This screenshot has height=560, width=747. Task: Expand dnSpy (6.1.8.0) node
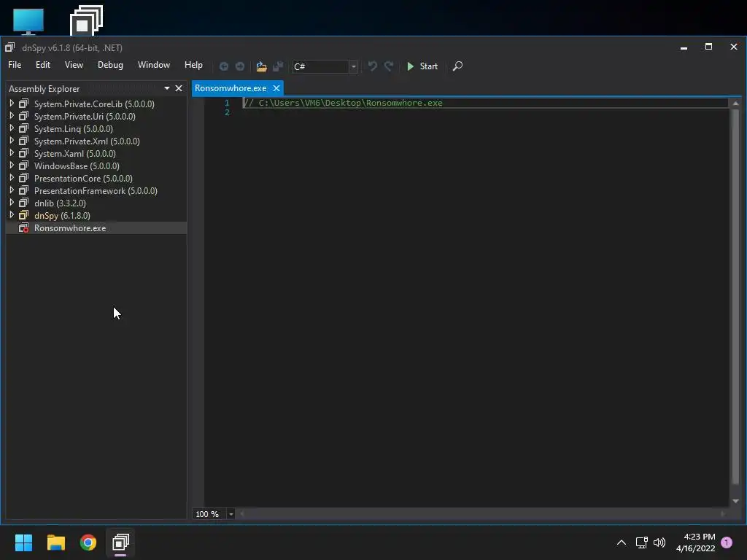tap(12, 215)
